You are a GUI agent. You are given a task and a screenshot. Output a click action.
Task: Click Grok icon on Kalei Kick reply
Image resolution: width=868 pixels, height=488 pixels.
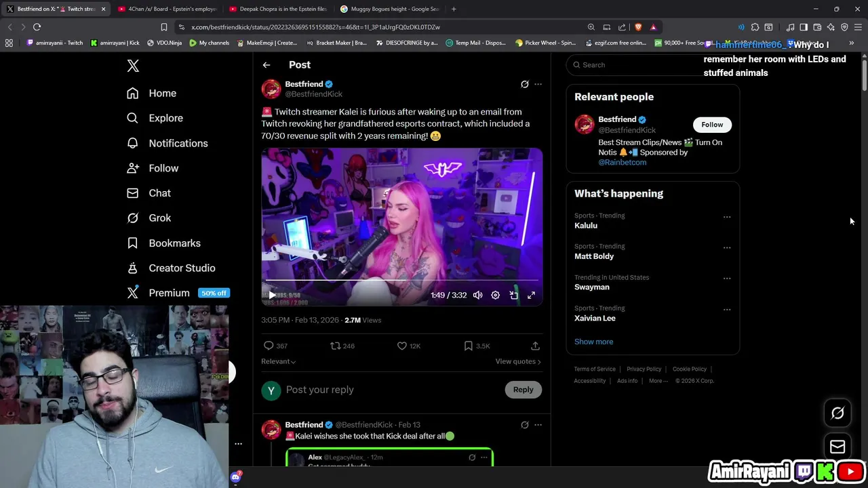coord(524,425)
